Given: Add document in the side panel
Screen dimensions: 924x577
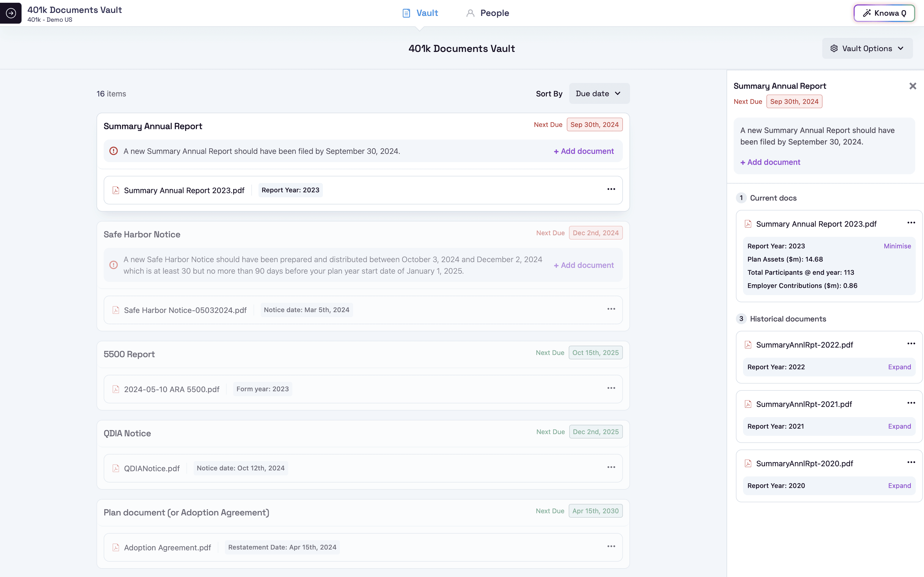Looking at the screenshot, I should tap(770, 162).
